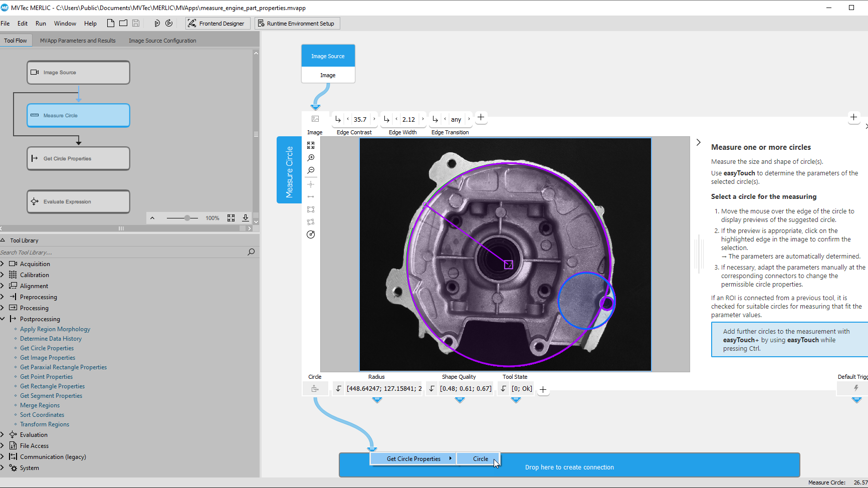Viewport: 868px width, 488px height.
Task: Select the Evaluate Expression tool node
Action: point(78,201)
